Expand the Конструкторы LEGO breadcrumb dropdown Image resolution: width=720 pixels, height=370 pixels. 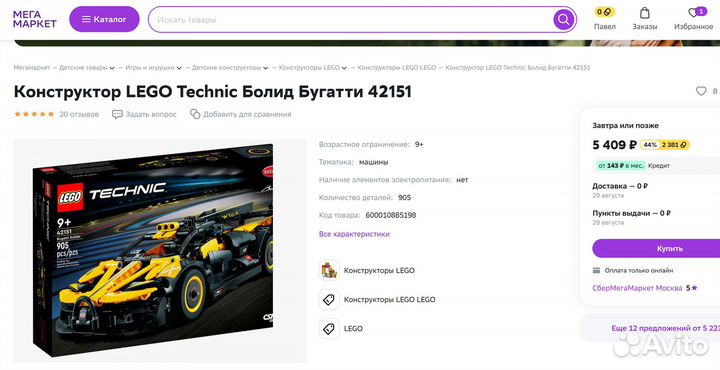pyautogui.click(x=343, y=68)
